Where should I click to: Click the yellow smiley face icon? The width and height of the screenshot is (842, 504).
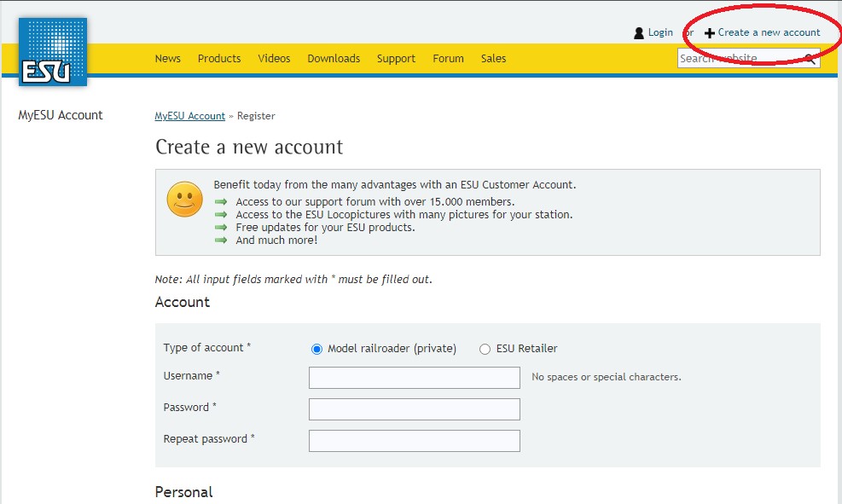[184, 200]
